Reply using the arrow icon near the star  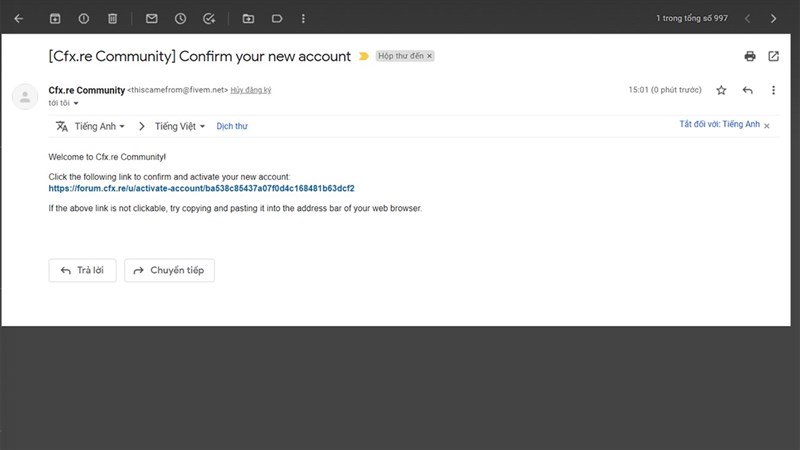point(747,90)
